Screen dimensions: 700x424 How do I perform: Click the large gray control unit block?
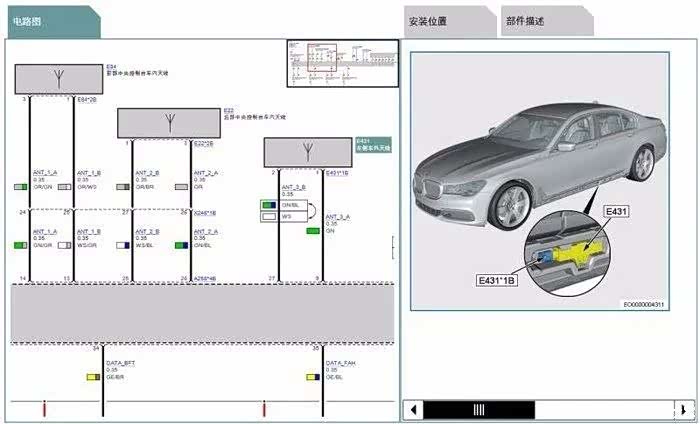point(200,312)
